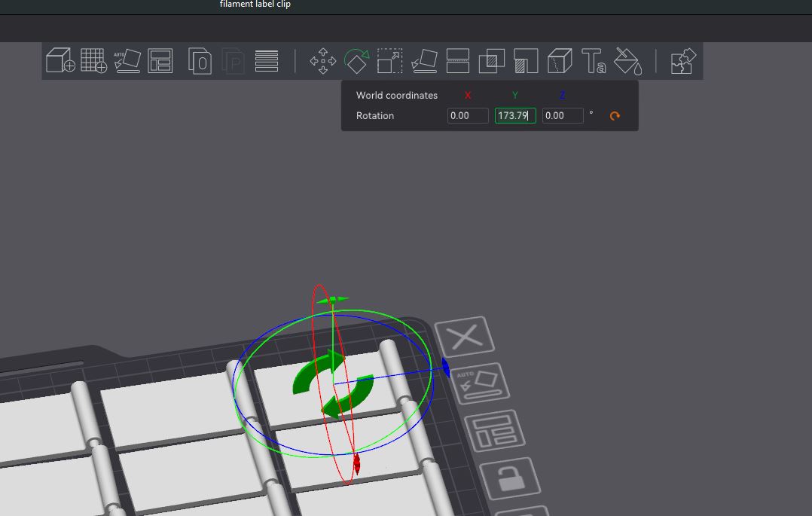Screen dimensions: 812x516
Task: Activate the Lay on face tool
Action: click(424, 61)
